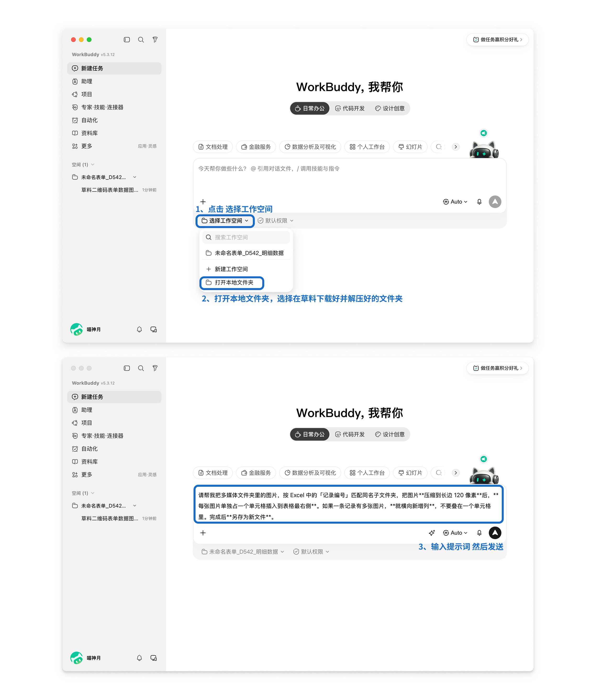The image size is (596, 700).
Task: Open 更多 in bottom window sidebar
Action: click(114, 475)
